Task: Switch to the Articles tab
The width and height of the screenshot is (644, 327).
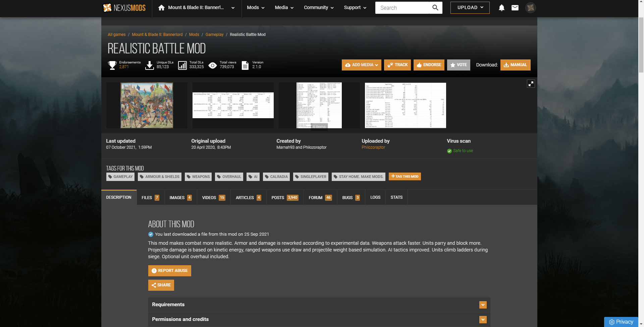Action: 248,198
